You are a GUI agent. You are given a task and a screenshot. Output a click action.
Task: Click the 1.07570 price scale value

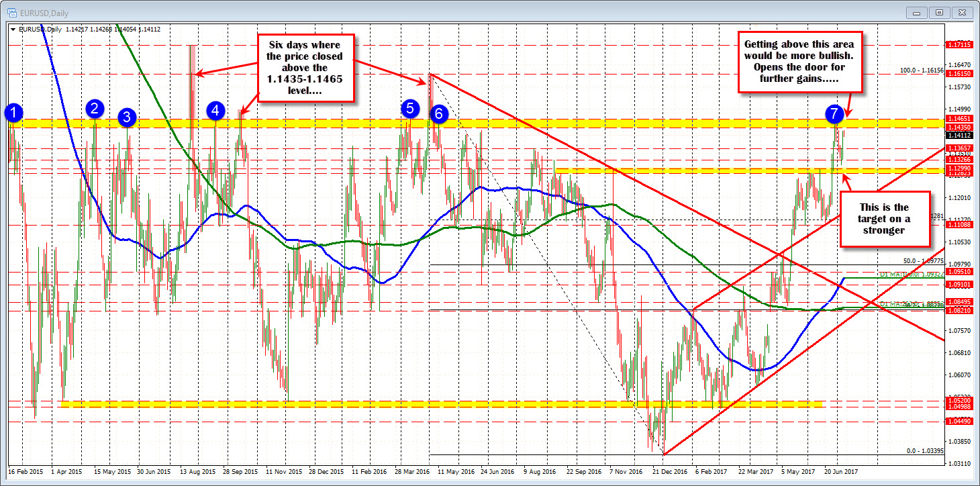(959, 330)
